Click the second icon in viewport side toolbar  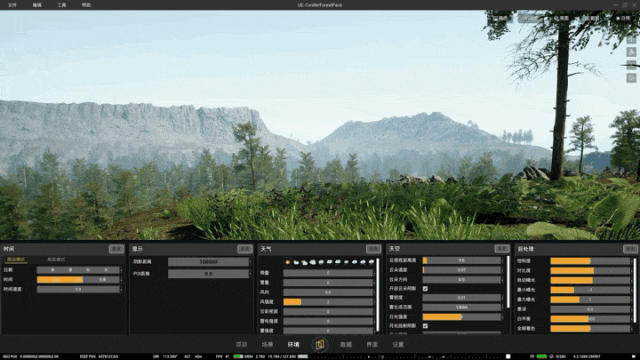coord(631,52)
